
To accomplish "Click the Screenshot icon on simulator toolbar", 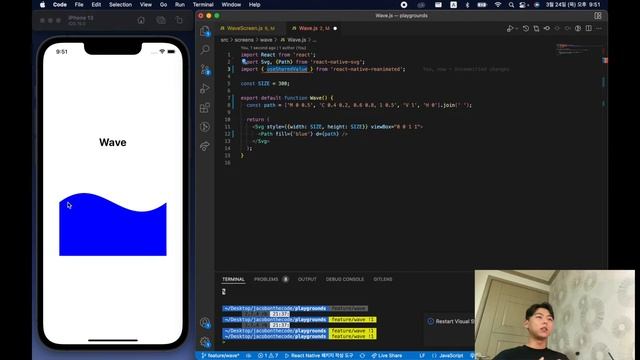I will click(161, 20).
